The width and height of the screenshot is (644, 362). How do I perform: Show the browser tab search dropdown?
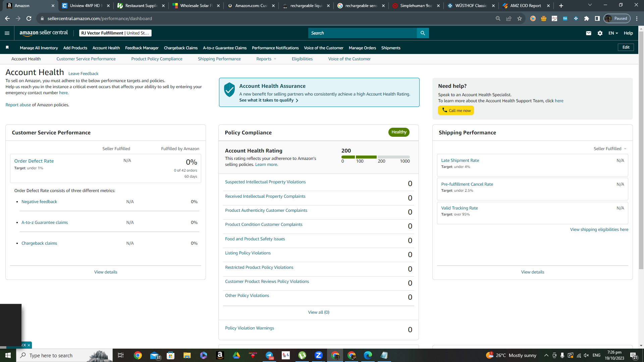pyautogui.click(x=590, y=5)
